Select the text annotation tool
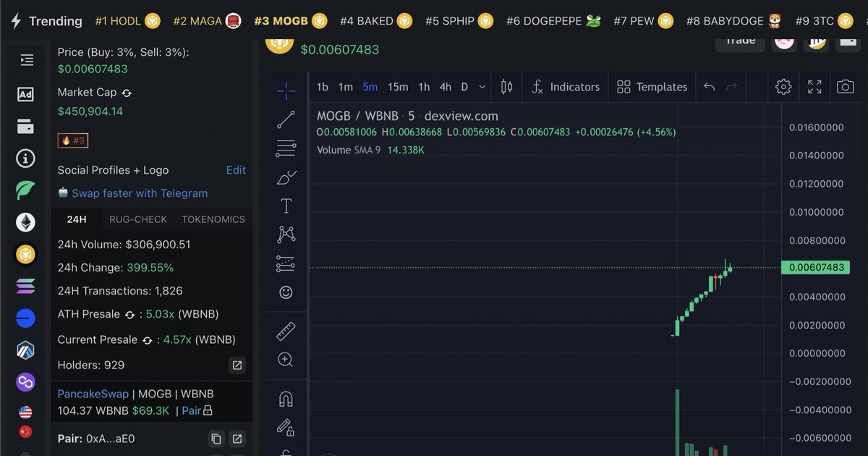868x456 pixels. coord(286,206)
